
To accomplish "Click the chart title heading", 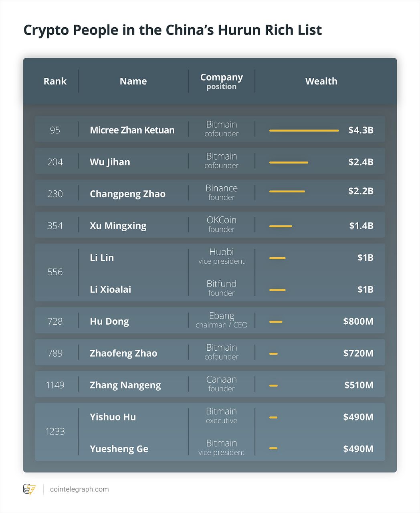I will point(172,30).
